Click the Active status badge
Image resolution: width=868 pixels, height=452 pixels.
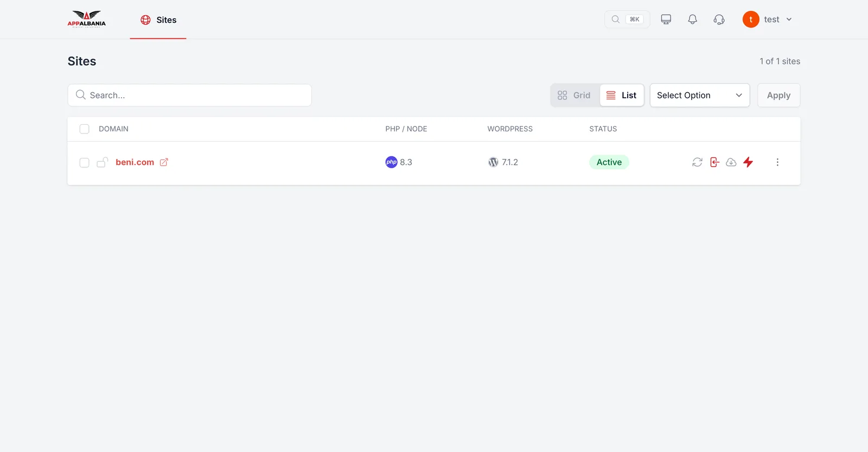(609, 162)
